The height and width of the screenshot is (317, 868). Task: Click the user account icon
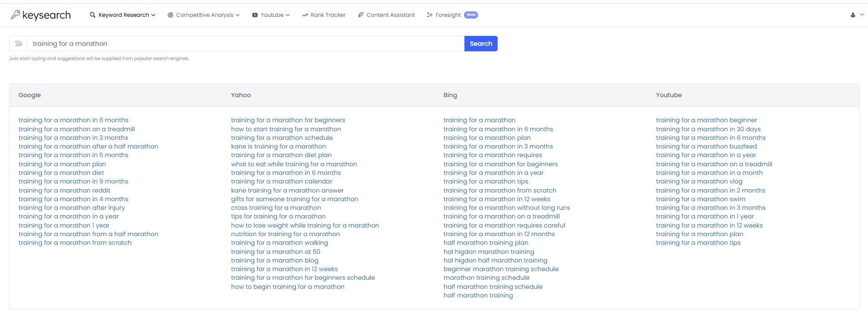853,15
